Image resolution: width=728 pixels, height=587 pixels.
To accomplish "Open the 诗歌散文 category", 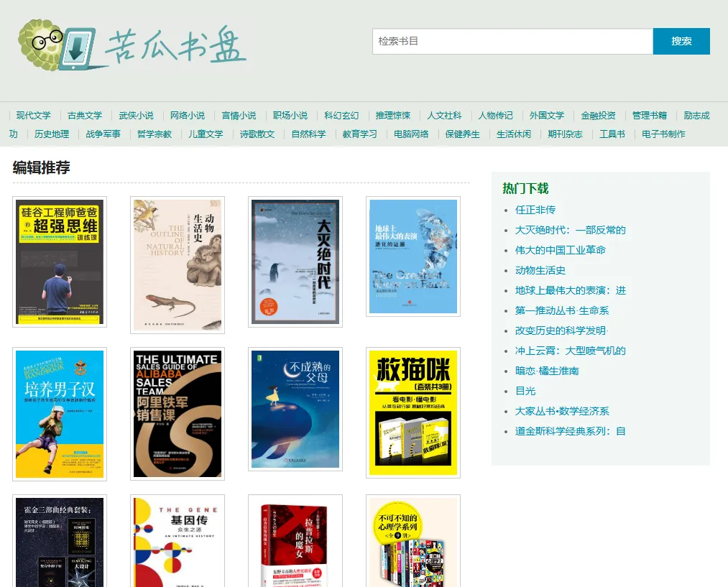I will [x=257, y=134].
